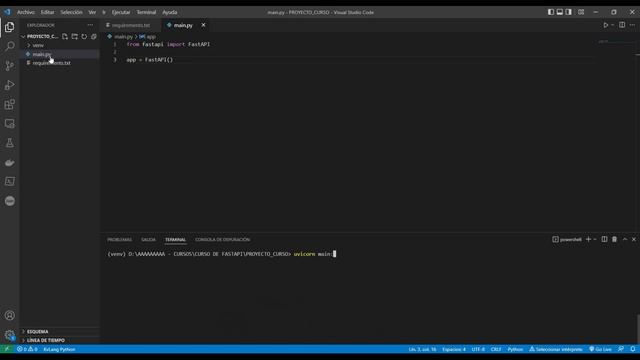
Task: Open the Manage gear icon
Action: coord(9,335)
